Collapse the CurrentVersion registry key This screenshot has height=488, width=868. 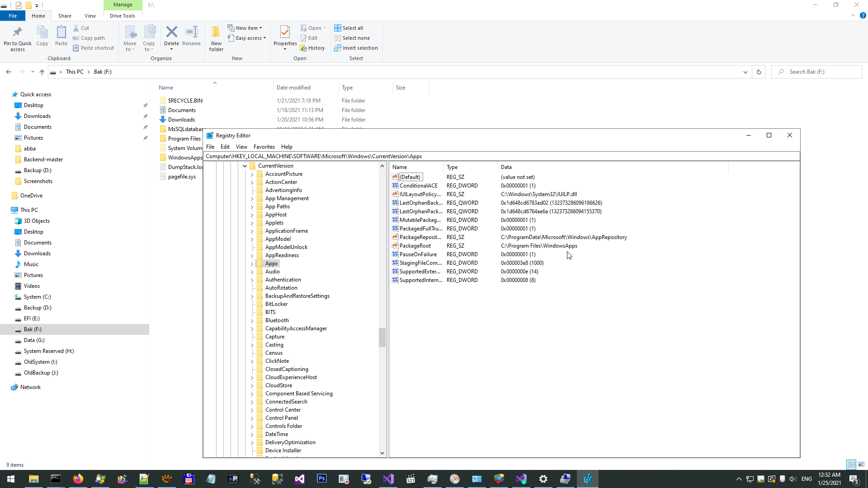[x=245, y=166]
